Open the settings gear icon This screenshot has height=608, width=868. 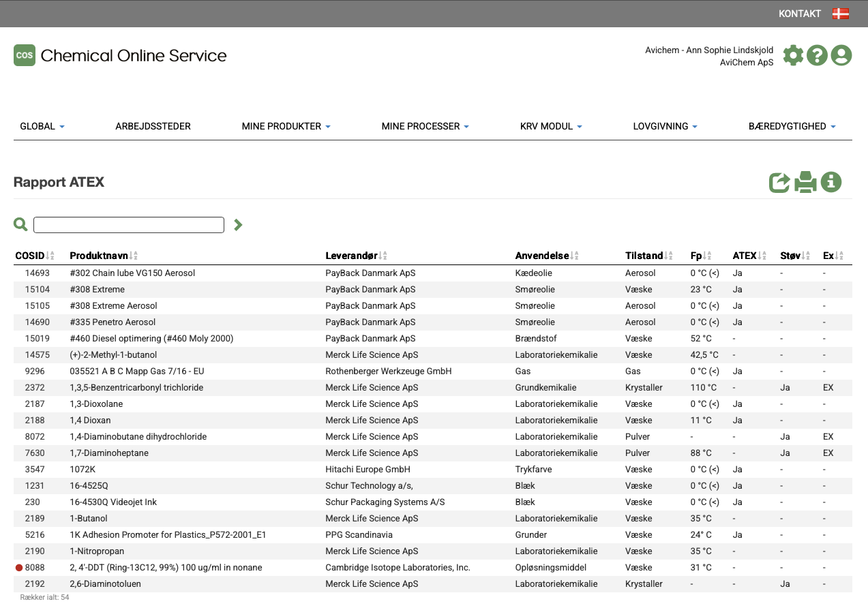pos(793,55)
